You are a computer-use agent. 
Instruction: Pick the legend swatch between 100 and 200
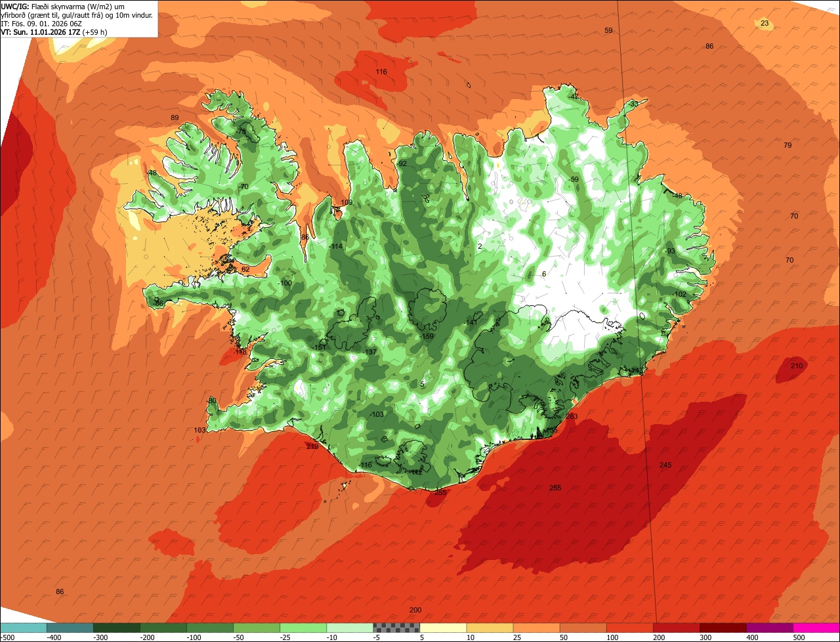(x=629, y=628)
